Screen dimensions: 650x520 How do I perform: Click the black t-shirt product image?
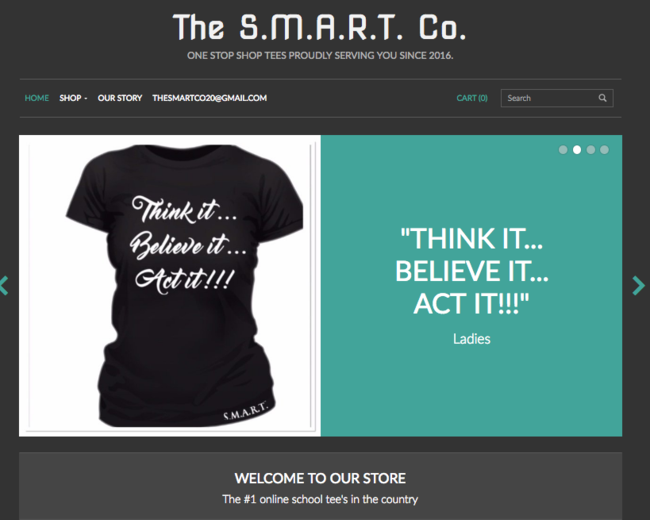click(x=170, y=286)
